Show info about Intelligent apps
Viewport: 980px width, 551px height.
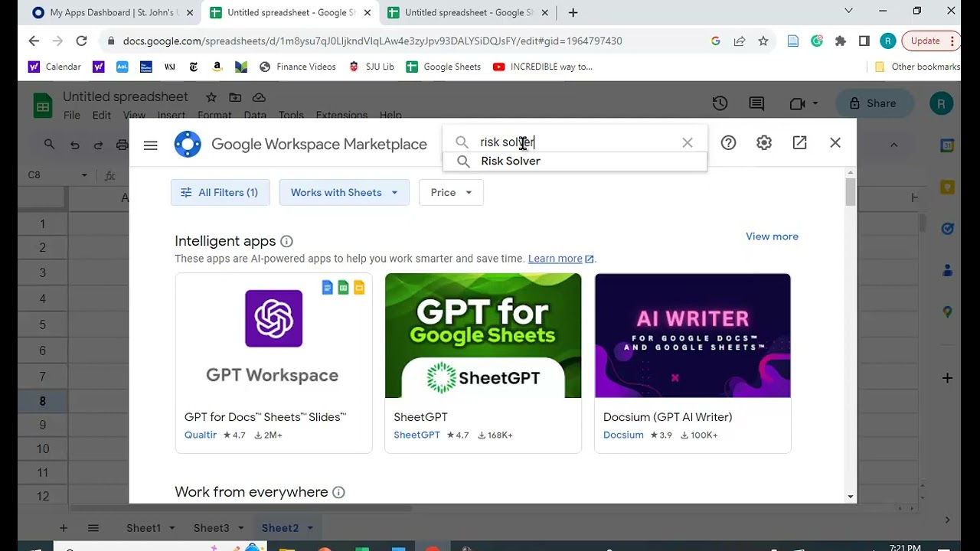(x=286, y=241)
